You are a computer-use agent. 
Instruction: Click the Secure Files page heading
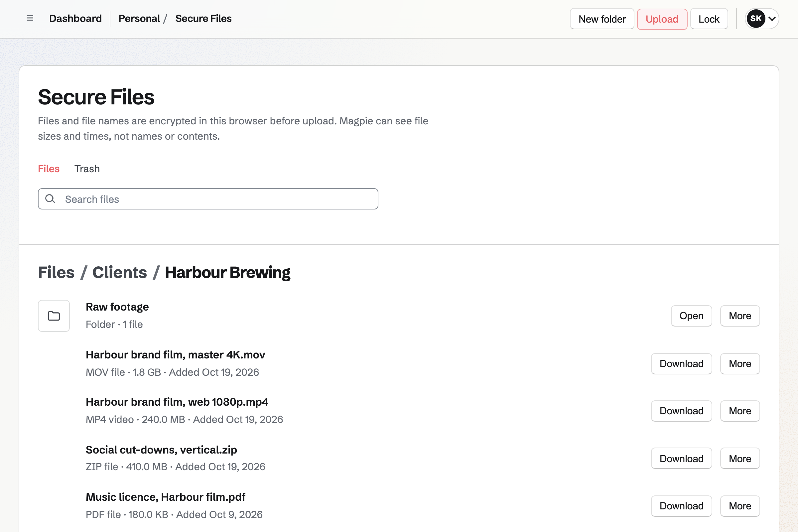(96, 97)
